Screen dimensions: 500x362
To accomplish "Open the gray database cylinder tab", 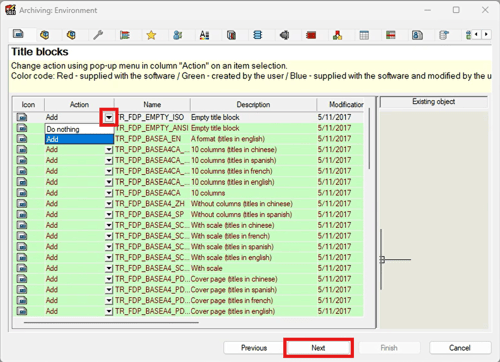I will 444,35.
